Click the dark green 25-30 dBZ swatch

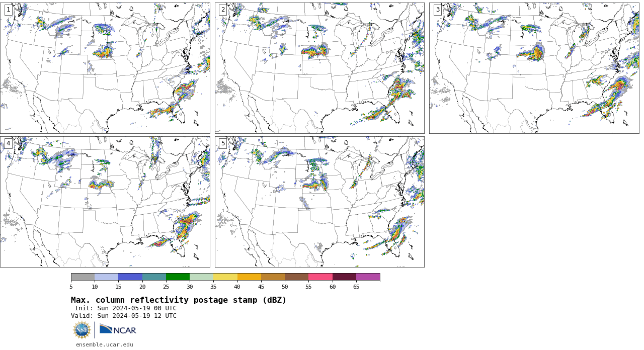pyautogui.click(x=178, y=277)
